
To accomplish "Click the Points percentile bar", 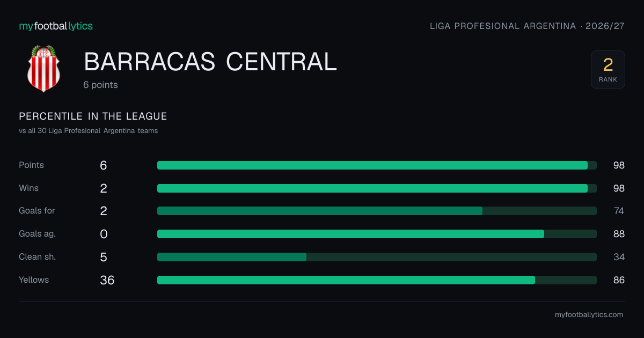I will [377, 165].
